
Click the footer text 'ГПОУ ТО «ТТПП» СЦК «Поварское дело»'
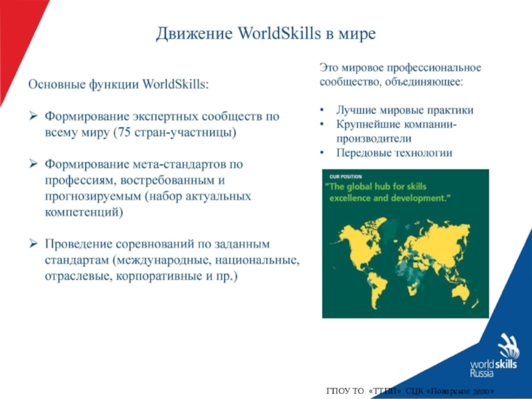coord(410,391)
